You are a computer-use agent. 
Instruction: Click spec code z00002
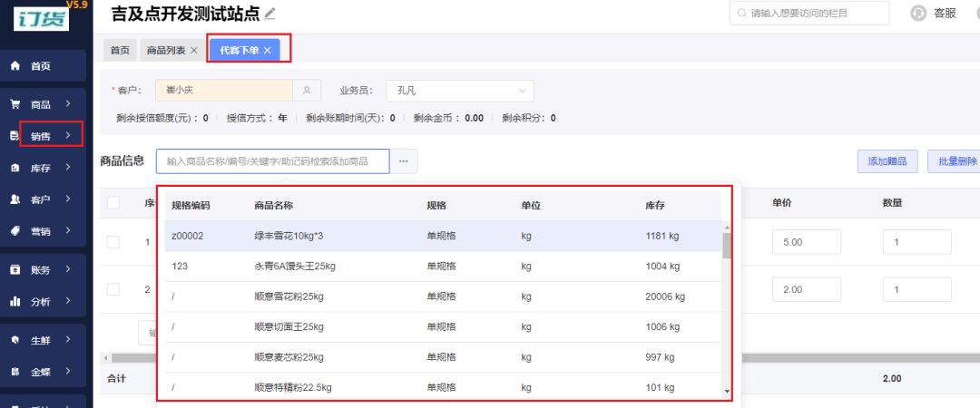pyautogui.click(x=188, y=236)
